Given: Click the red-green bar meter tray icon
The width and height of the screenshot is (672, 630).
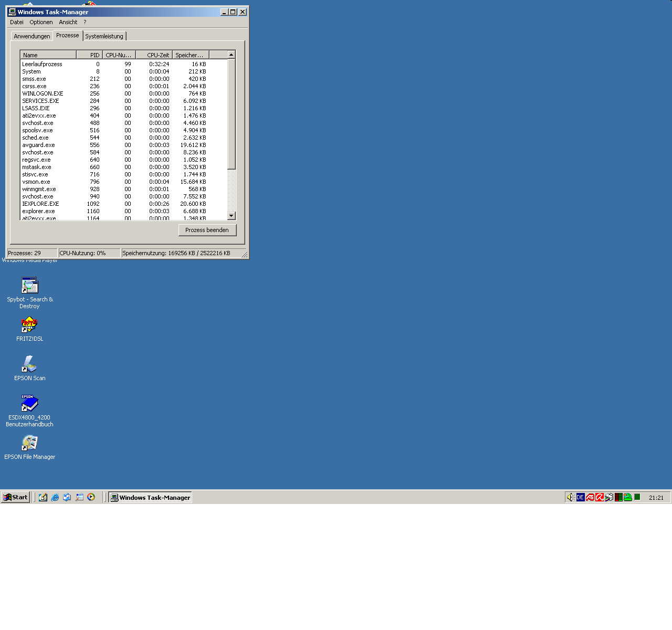Looking at the screenshot, I should pos(618,497).
